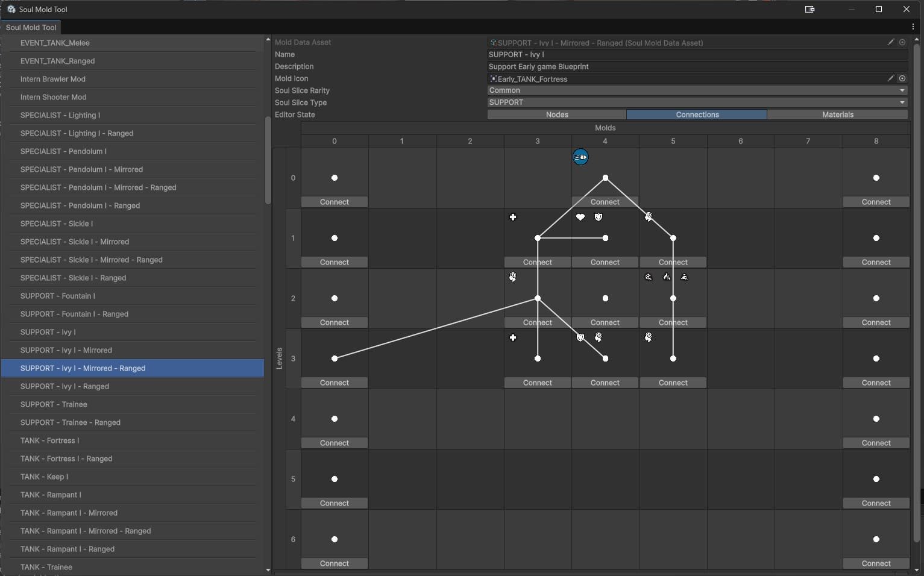Click the Name input field
Image resolution: width=924 pixels, height=576 pixels.
pyautogui.click(x=697, y=54)
